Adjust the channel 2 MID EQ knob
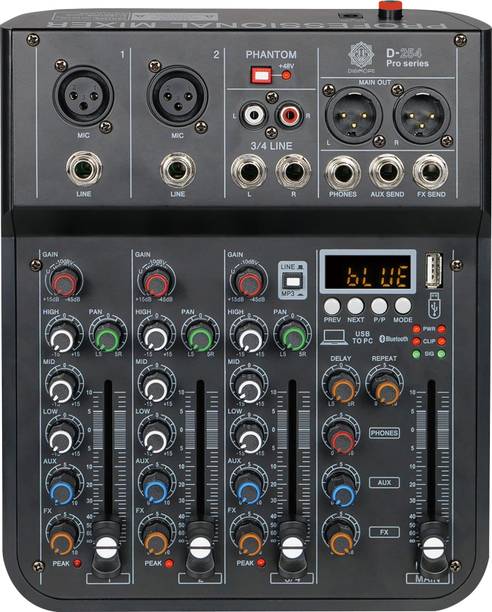Viewport: 492px width, 612px height. [155, 388]
